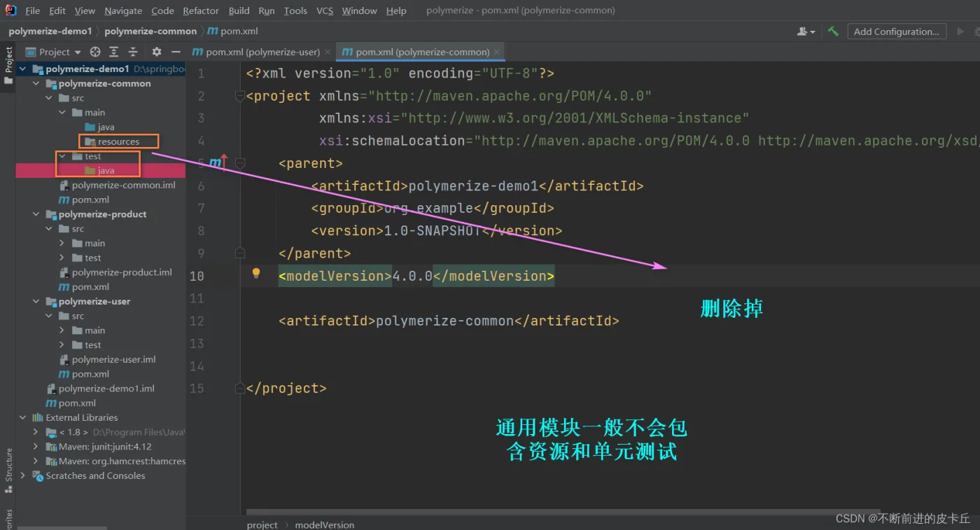Screen dimensions: 980x530
Task: Fold the parent tag at line 5
Action: [240, 163]
